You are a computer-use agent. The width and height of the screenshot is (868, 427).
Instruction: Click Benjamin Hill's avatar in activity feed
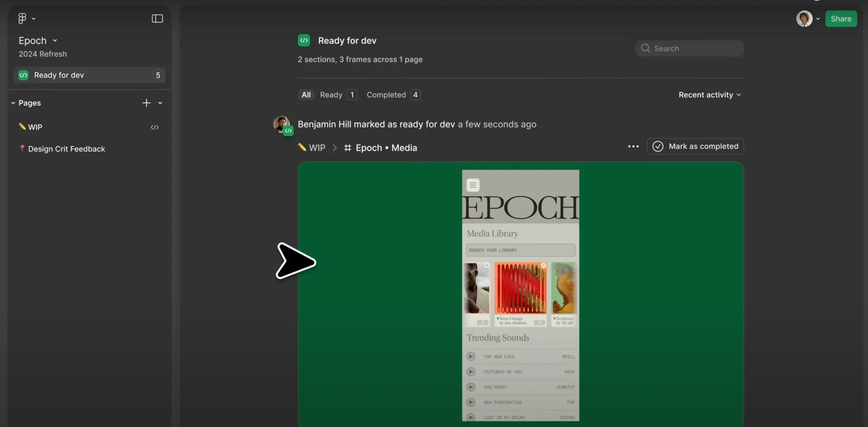pyautogui.click(x=282, y=125)
